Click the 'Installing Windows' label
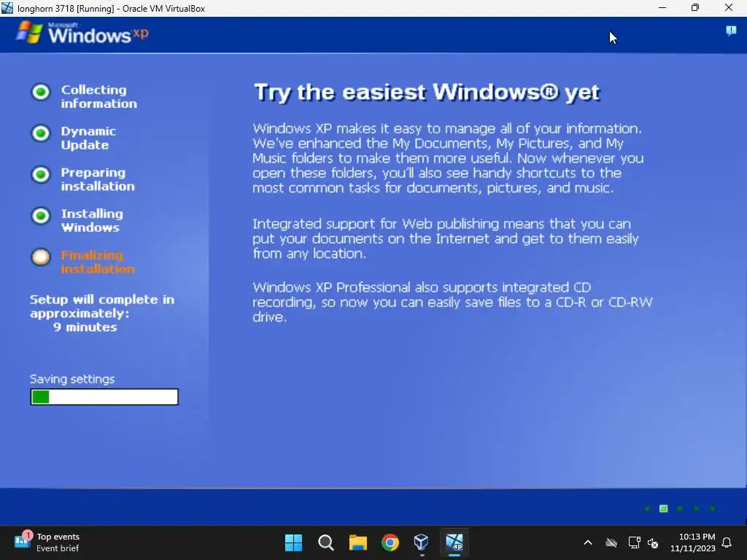 click(x=92, y=220)
